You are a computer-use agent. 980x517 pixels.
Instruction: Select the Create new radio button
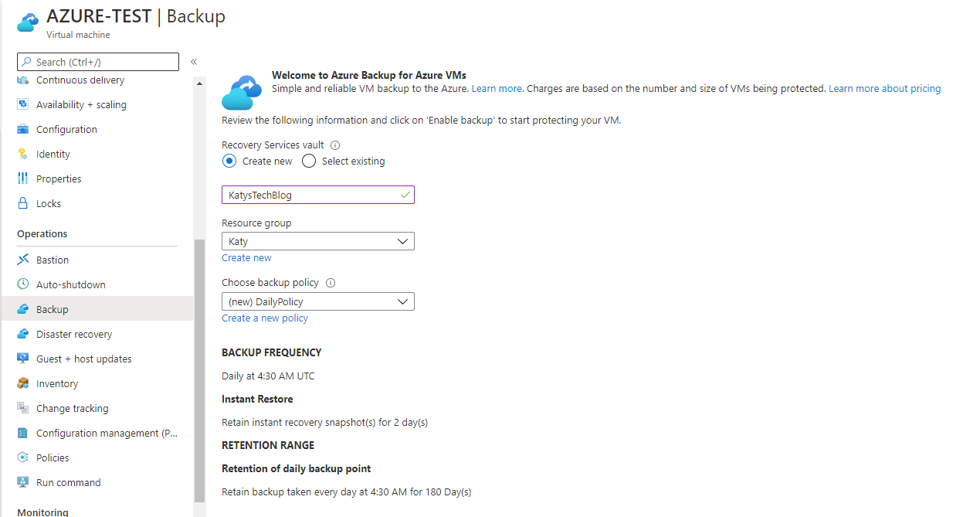click(x=229, y=162)
